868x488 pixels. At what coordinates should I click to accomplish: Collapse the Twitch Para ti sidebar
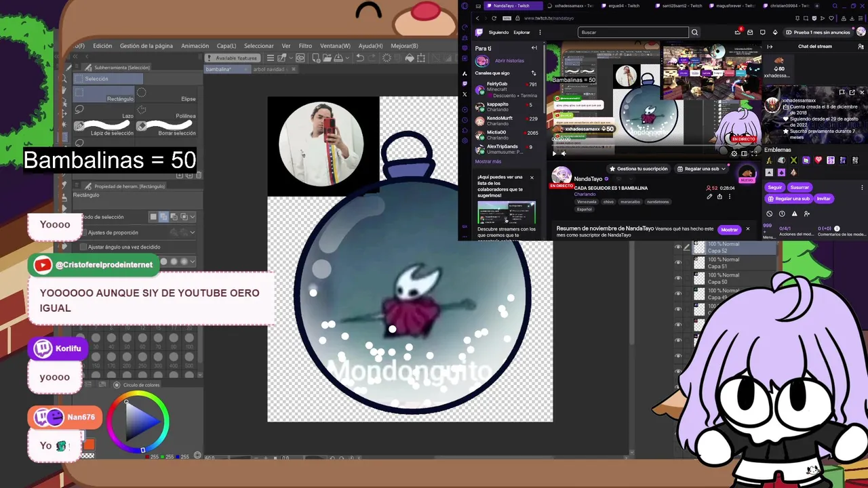[534, 48]
